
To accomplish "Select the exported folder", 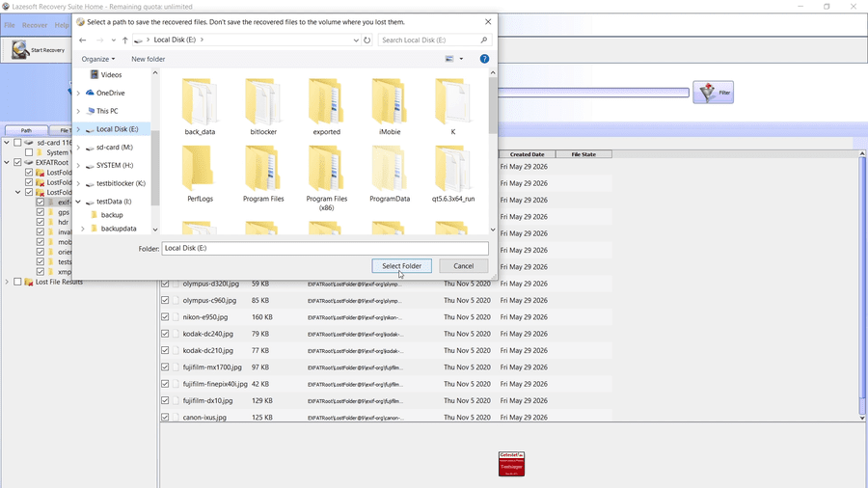I will pyautogui.click(x=326, y=106).
